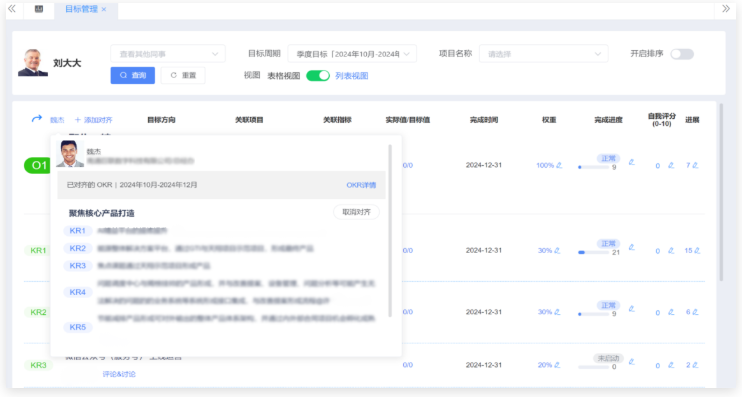Screen dimensions: 742x397
Task: Edit the 100% weight pencil icon
Action: click(559, 165)
